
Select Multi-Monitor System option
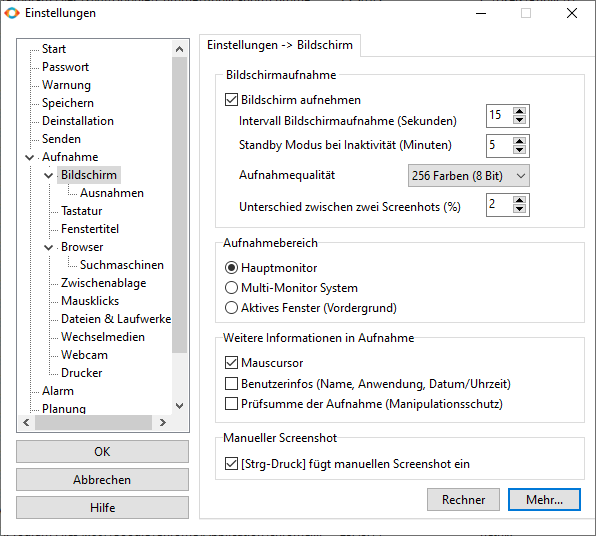pyautogui.click(x=231, y=287)
